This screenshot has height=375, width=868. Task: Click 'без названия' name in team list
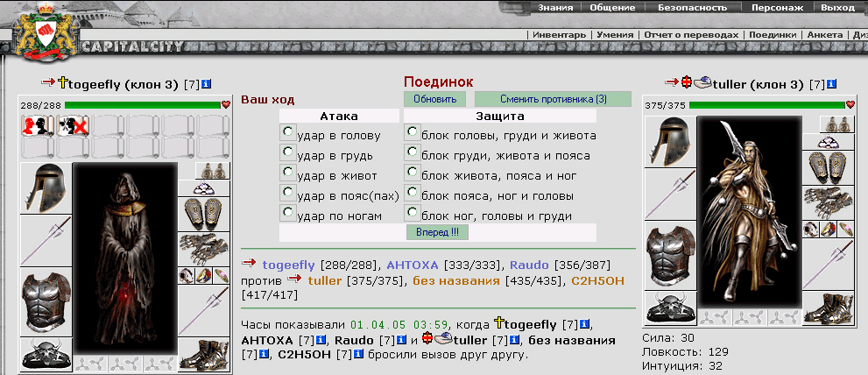click(x=456, y=281)
